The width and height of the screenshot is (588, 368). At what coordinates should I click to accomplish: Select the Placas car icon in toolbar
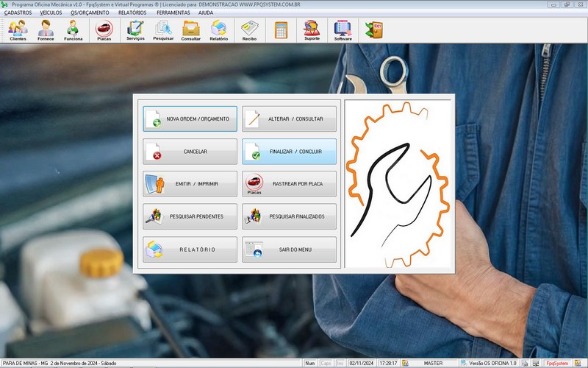pyautogui.click(x=104, y=30)
